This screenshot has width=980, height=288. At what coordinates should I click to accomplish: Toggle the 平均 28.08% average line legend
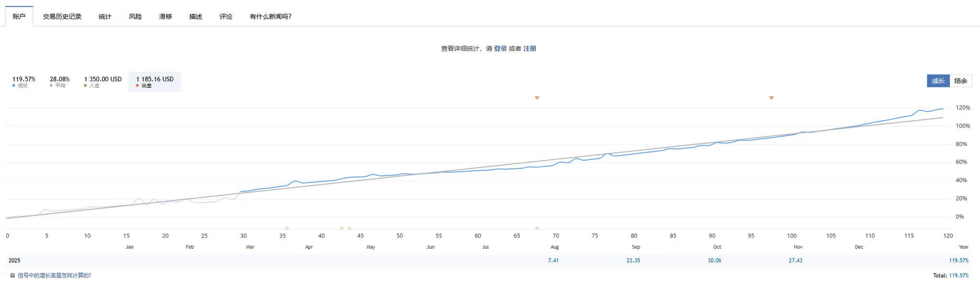click(59, 81)
